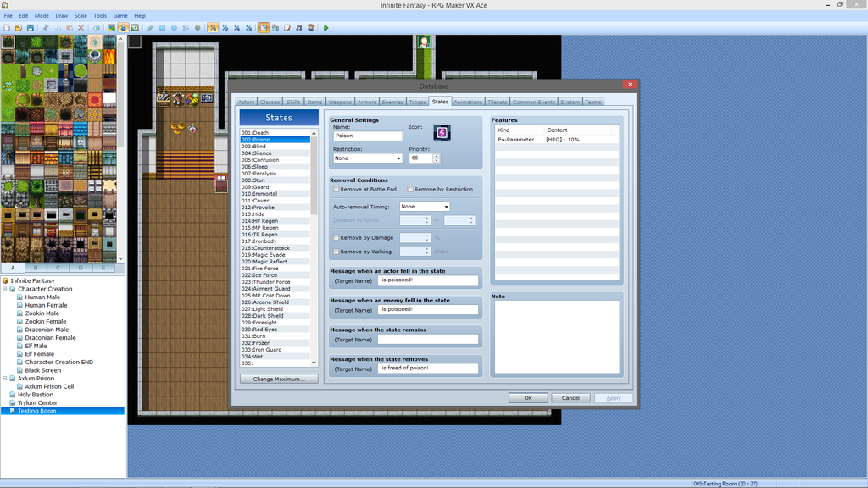The width and height of the screenshot is (868, 488).
Task: Click the Change Maximum button
Action: coord(278,379)
